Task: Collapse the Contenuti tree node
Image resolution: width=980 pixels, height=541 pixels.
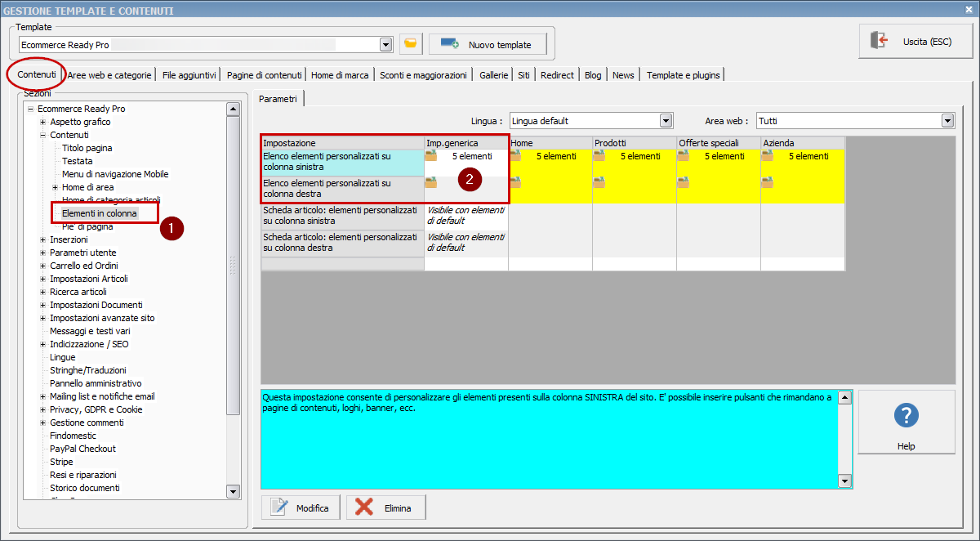Action: tap(43, 135)
